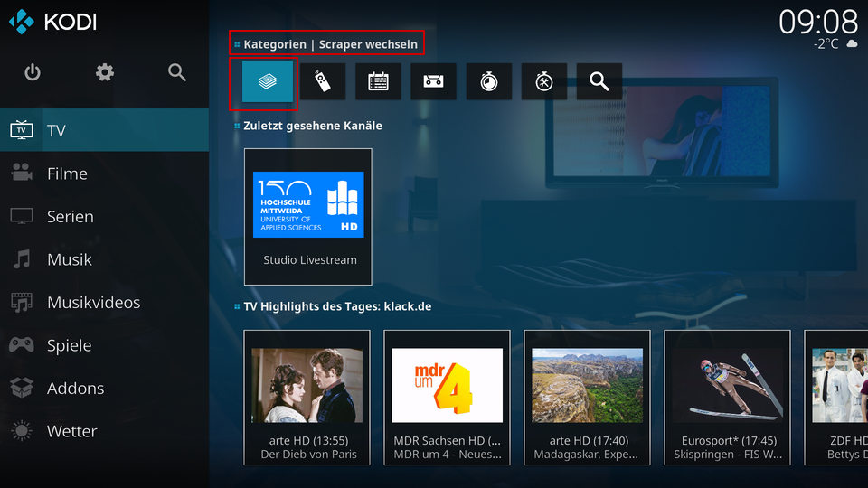Screen dimensions: 868x488
Task: Click the music note icon beside Musik
Action: click(22, 259)
